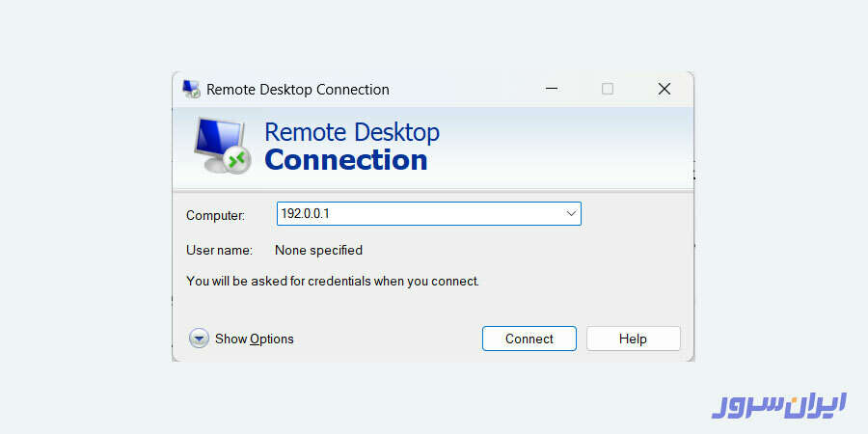Click the Remote Desktop banner heading
Viewport: 868px width, 434px height.
(351, 132)
